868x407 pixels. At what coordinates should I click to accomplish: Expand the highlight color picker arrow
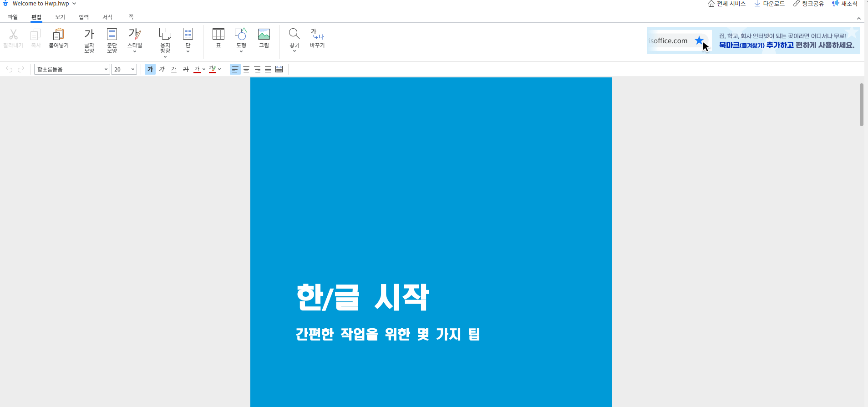pyautogui.click(x=219, y=69)
